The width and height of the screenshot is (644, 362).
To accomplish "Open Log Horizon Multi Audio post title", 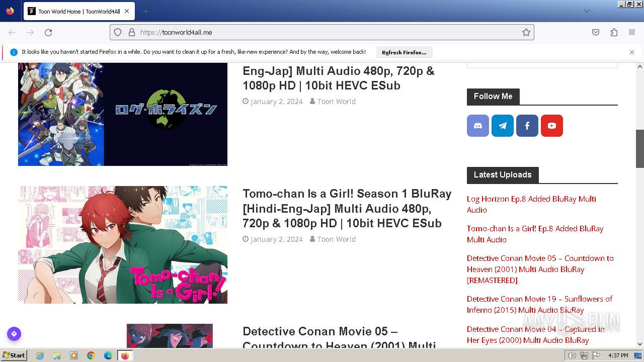I will tap(339, 78).
